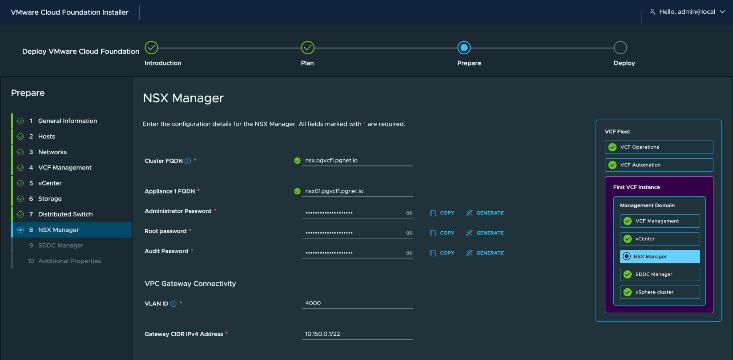
Task: Select VCF Automation in VCF Fleet panel
Action: click(x=659, y=165)
